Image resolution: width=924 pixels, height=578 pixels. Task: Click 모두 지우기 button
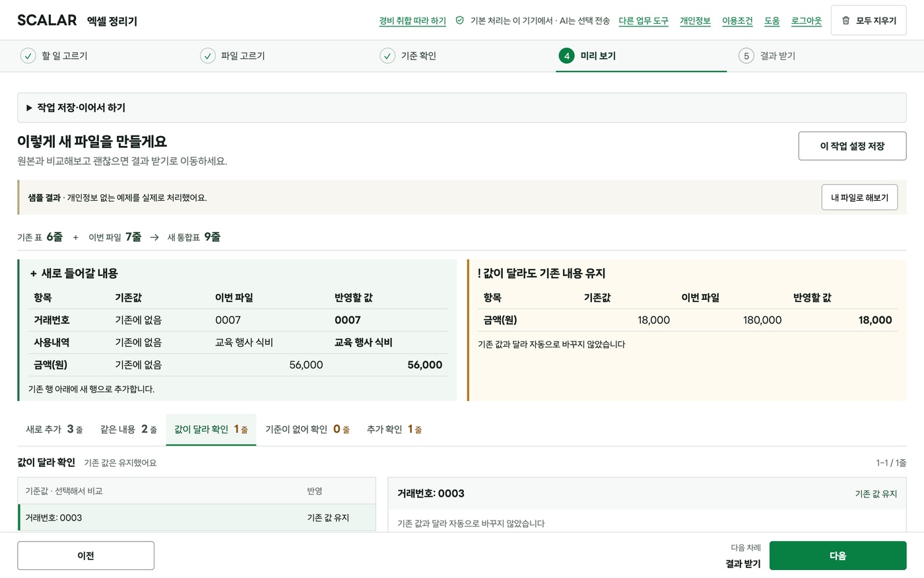click(x=869, y=20)
